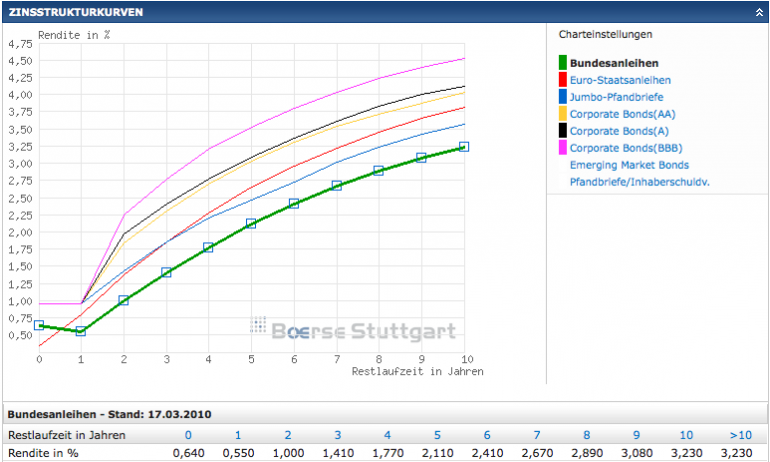This screenshot has height=462, width=770.
Task: Click the yield value 0,550
Action: pyautogui.click(x=238, y=453)
